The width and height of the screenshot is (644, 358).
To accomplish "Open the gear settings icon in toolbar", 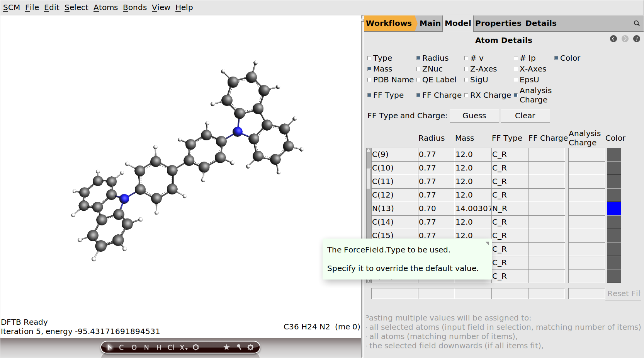I will click(x=251, y=347).
